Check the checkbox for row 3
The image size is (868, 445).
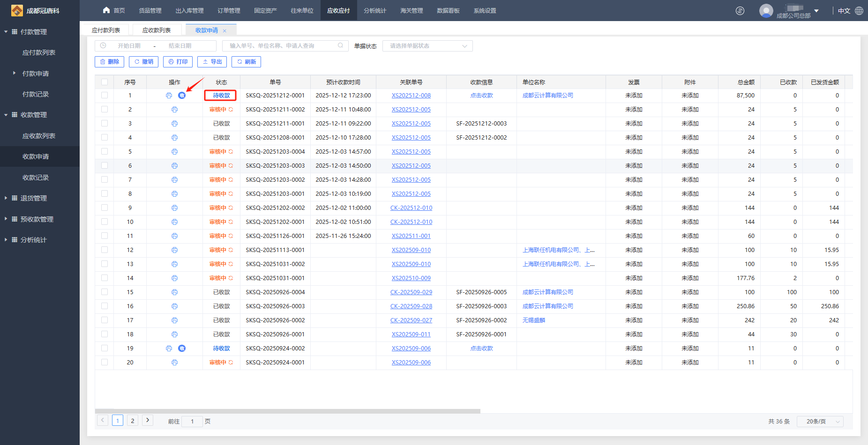pos(105,124)
